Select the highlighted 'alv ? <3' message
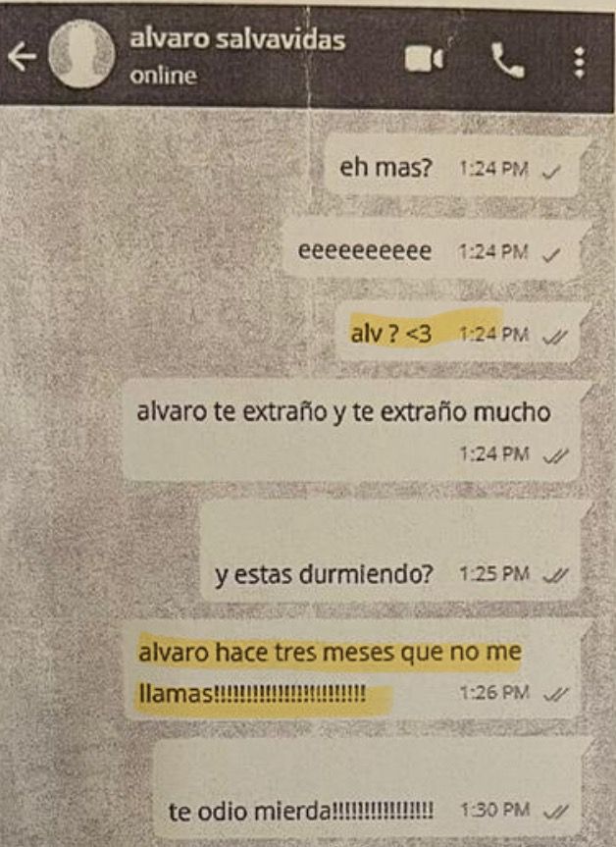This screenshot has height=847, width=616. click(x=458, y=332)
